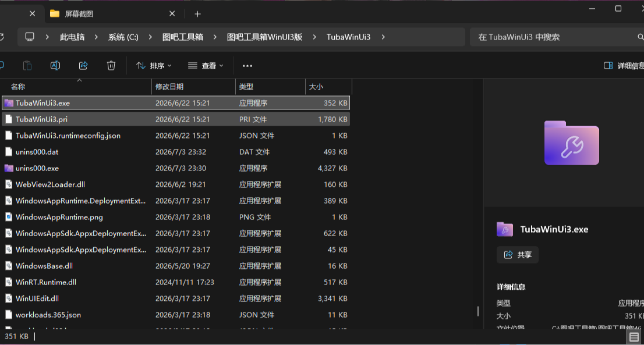The image size is (644, 345).
Task: Select WindowsAppRuntime.DeploymentExt... file
Action: click(x=176, y=201)
